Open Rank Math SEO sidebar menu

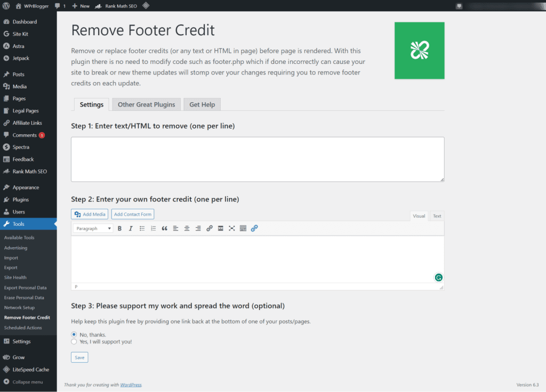[x=28, y=171]
